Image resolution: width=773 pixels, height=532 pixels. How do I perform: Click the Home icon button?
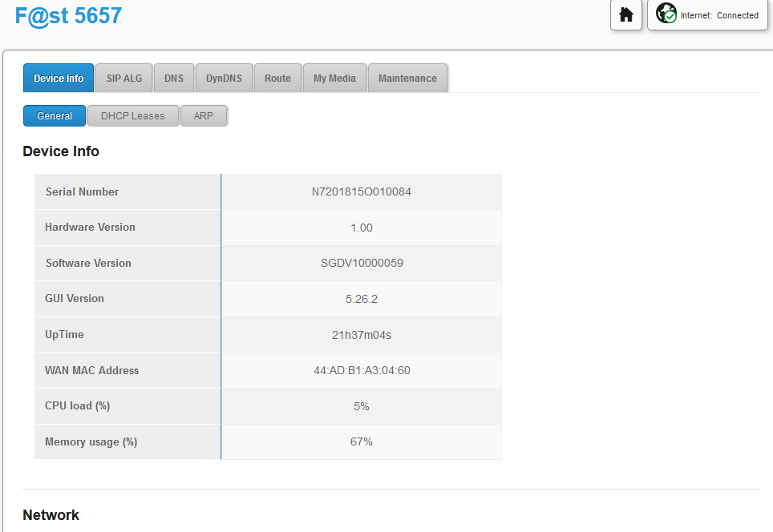point(626,15)
